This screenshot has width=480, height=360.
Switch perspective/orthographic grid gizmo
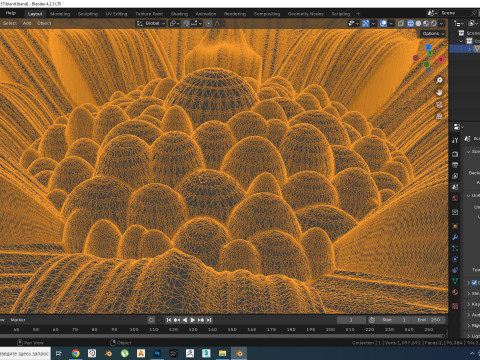[439, 116]
